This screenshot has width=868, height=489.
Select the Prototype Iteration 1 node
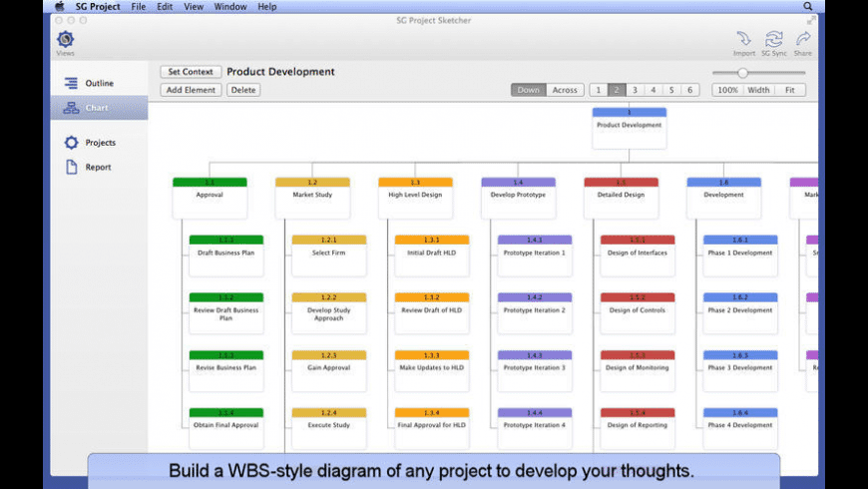[x=535, y=255]
